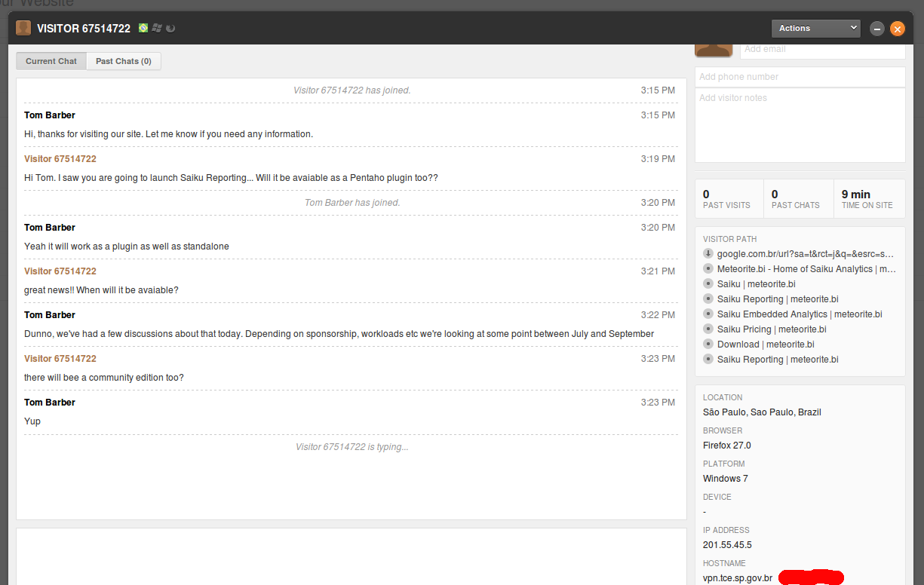Click 'great news!! When will it be avaiable?' message
Viewport: 924px width, 585px height.
pyautogui.click(x=101, y=290)
